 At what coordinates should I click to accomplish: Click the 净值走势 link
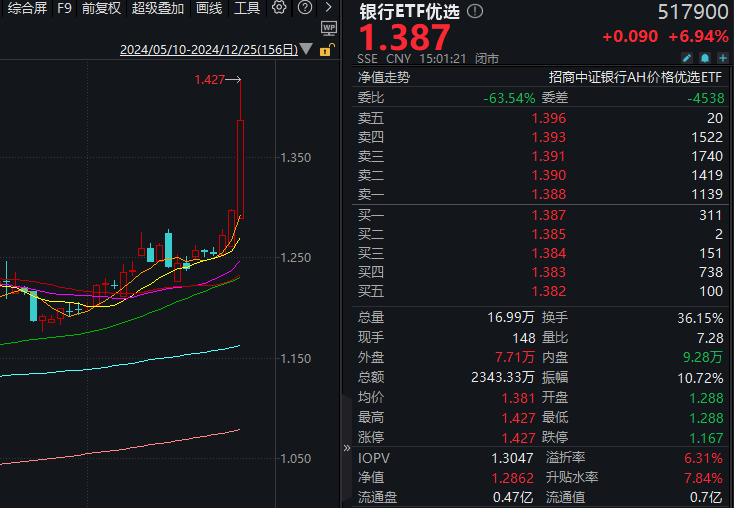coord(386,76)
